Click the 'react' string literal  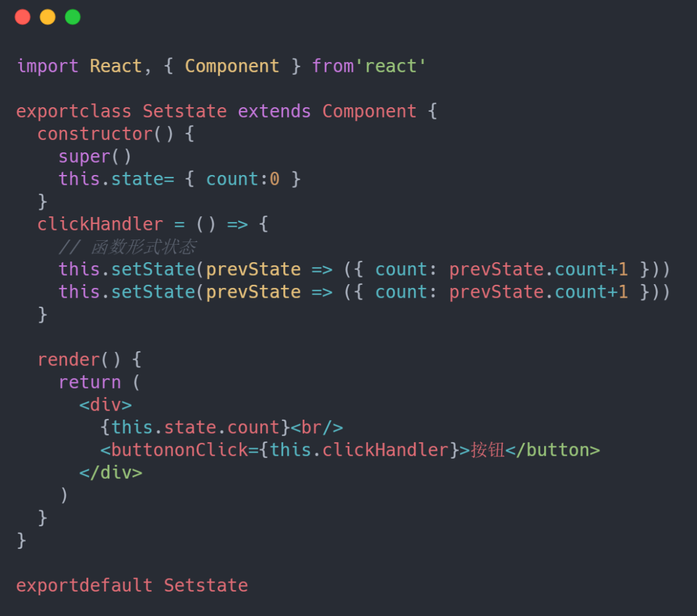390,67
